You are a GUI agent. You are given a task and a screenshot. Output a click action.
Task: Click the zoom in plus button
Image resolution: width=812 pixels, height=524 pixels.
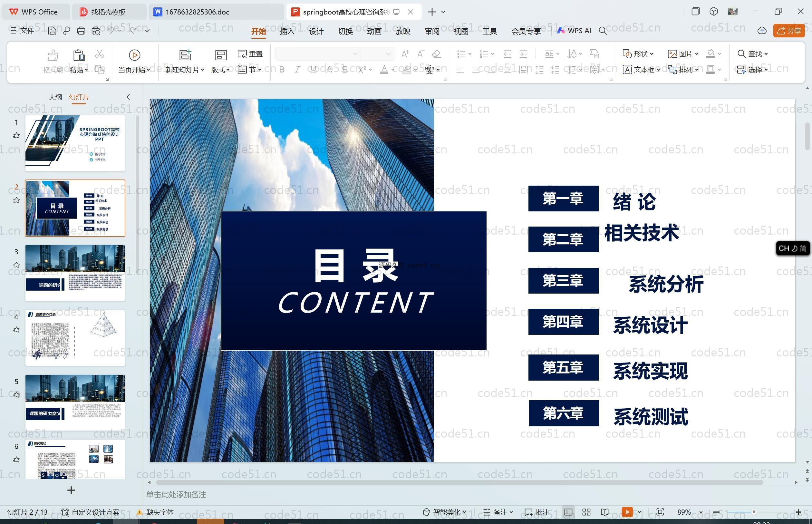[798, 512]
